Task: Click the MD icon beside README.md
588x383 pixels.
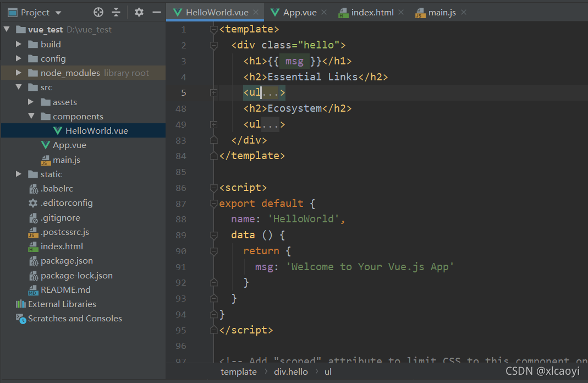Action: click(x=33, y=290)
